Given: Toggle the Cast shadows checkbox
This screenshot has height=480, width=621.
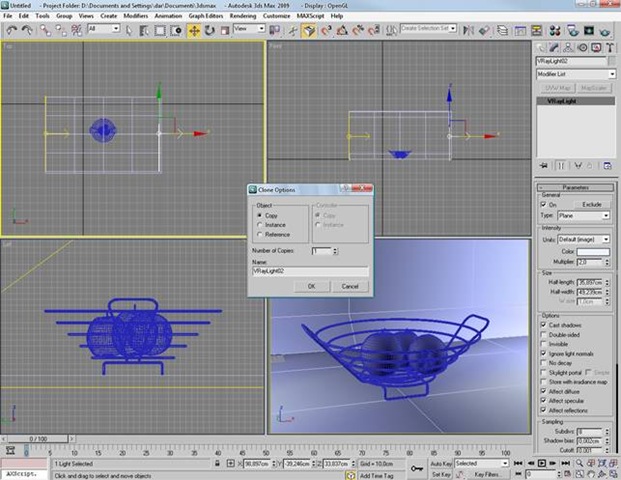Looking at the screenshot, I should tap(543, 325).
